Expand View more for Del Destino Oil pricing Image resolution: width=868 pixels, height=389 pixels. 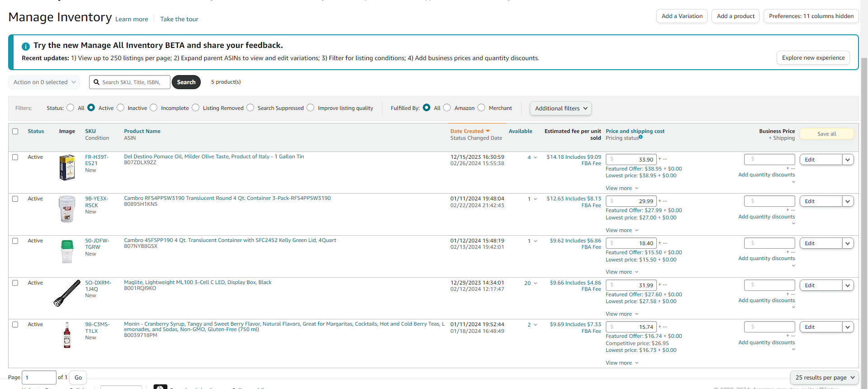point(622,188)
